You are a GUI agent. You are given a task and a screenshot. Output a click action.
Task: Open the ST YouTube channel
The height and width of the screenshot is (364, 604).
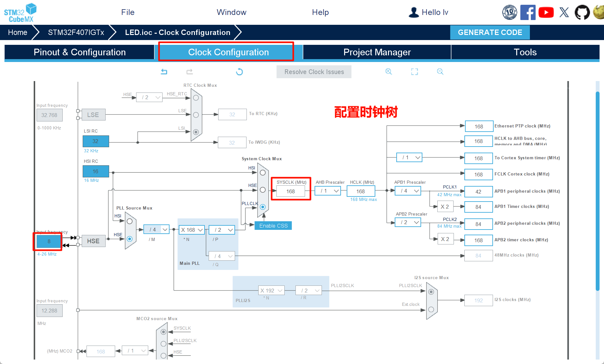[x=546, y=12]
